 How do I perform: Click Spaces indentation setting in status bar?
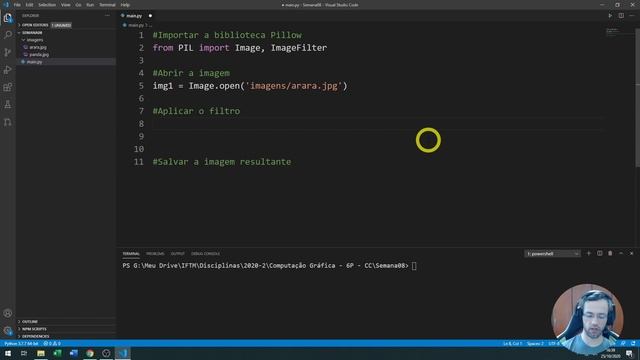[x=535, y=344]
